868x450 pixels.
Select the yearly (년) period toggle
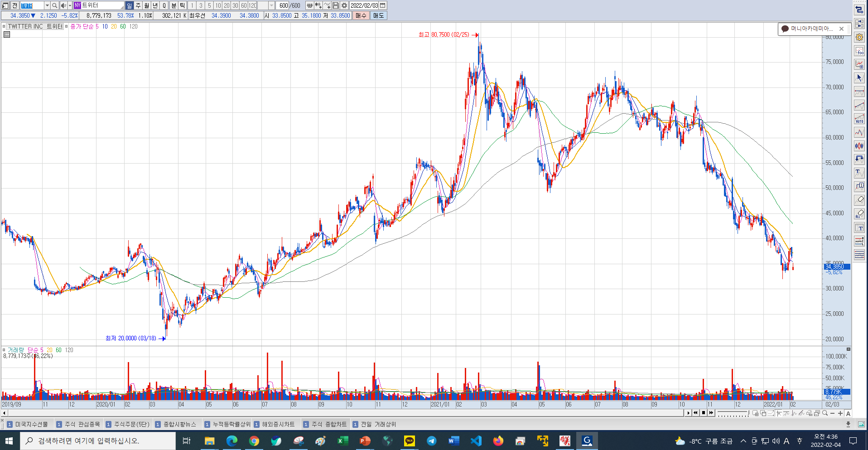[x=155, y=5]
